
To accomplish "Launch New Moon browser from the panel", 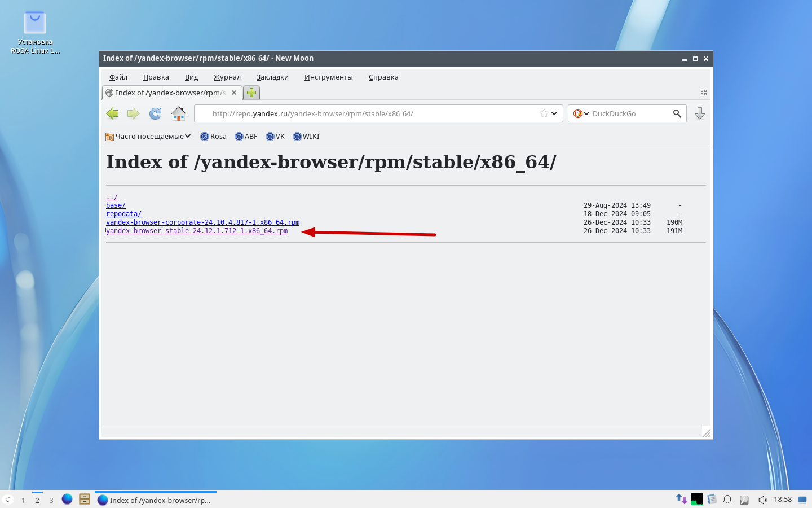I will pos(67,499).
